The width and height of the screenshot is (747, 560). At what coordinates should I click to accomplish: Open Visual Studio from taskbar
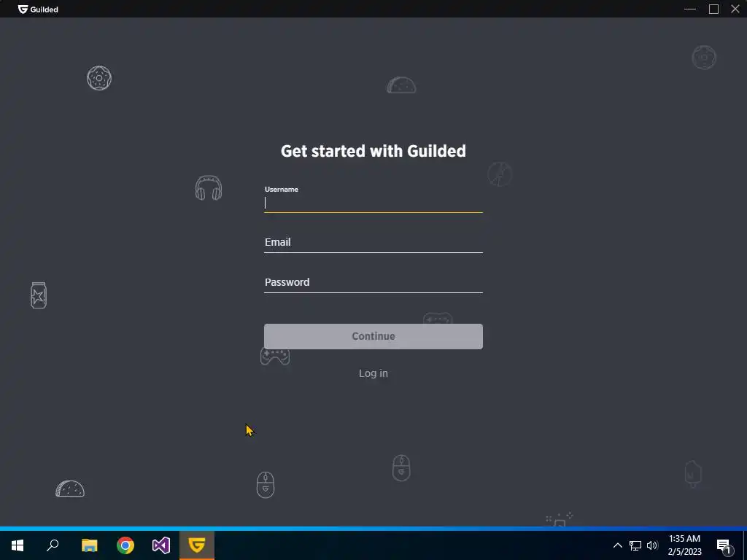161,545
